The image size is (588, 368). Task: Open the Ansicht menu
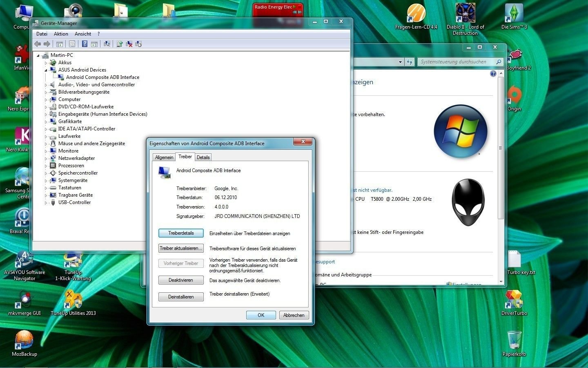(x=83, y=34)
